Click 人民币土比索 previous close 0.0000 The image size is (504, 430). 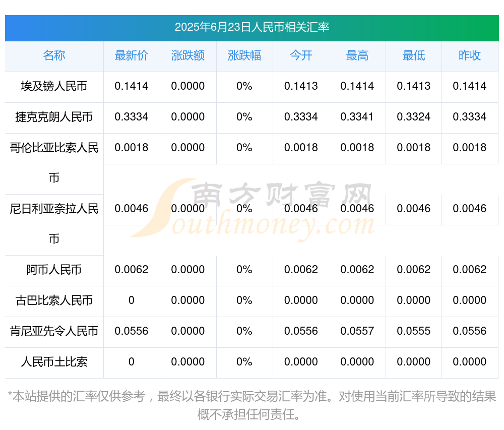click(470, 362)
